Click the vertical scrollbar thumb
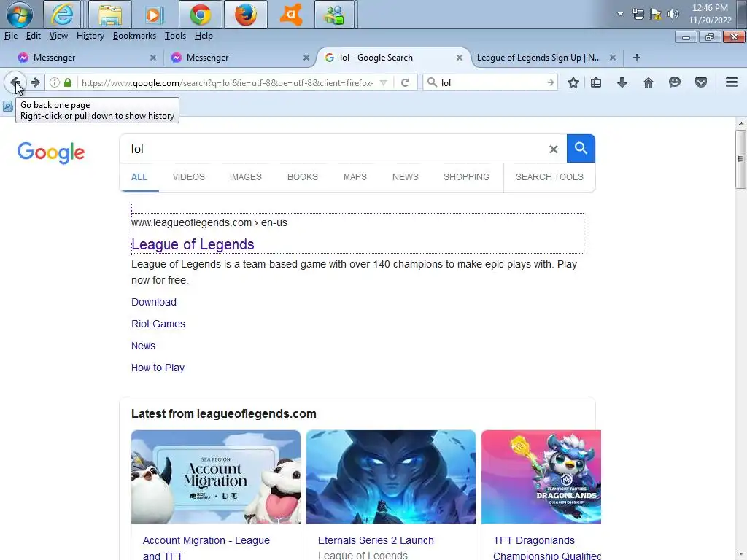The height and width of the screenshot is (560, 747). (740, 158)
